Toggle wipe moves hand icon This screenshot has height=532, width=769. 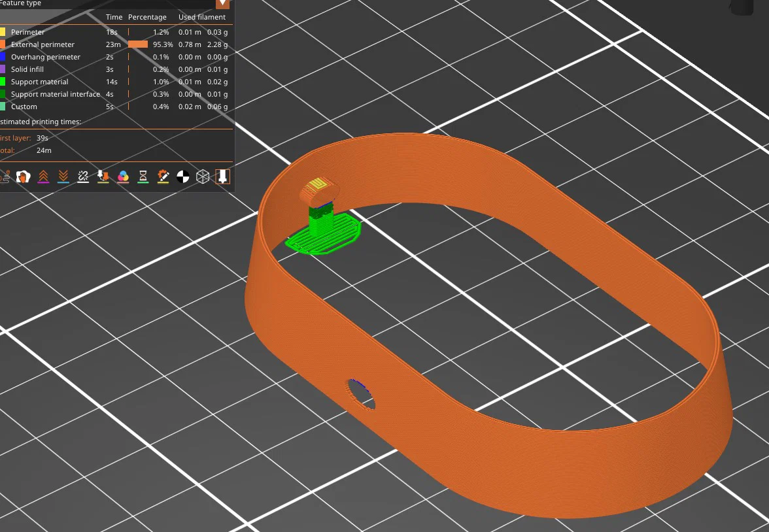coord(23,176)
